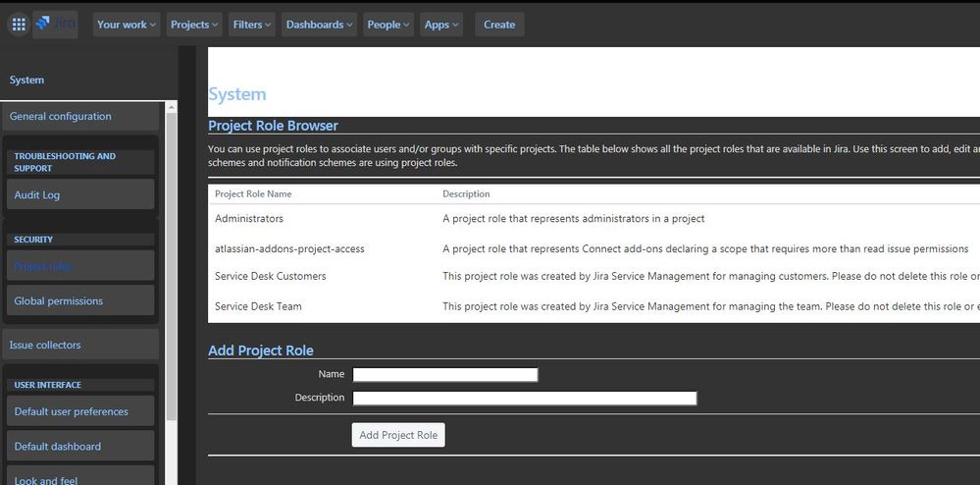
Task: Select atlassian-addons-project-access role name
Action: click(x=289, y=249)
